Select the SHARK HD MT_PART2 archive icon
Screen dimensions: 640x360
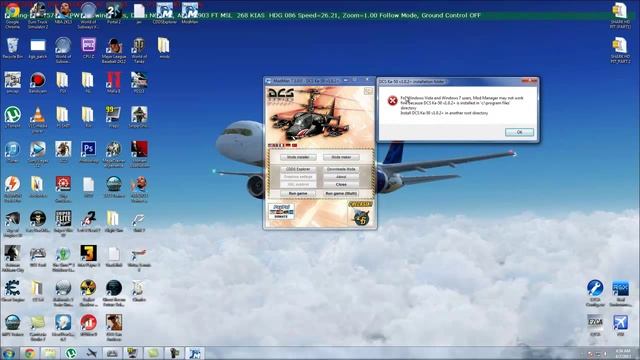(x=620, y=50)
